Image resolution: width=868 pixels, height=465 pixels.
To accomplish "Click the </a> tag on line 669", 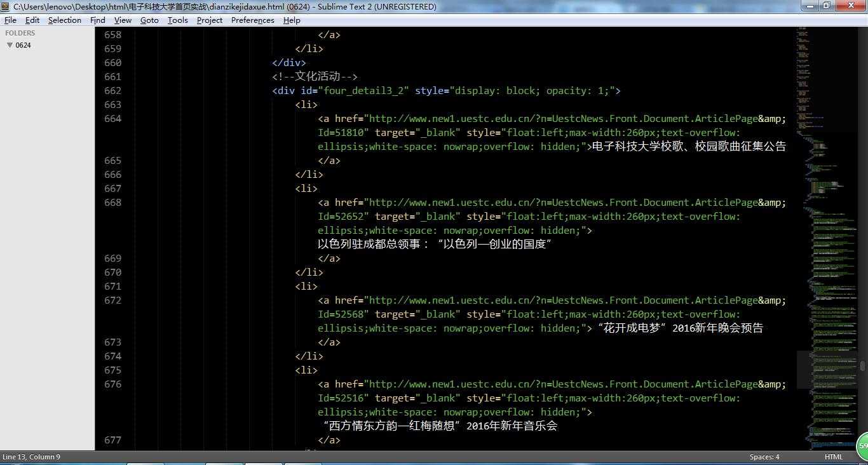I will pos(329,259).
